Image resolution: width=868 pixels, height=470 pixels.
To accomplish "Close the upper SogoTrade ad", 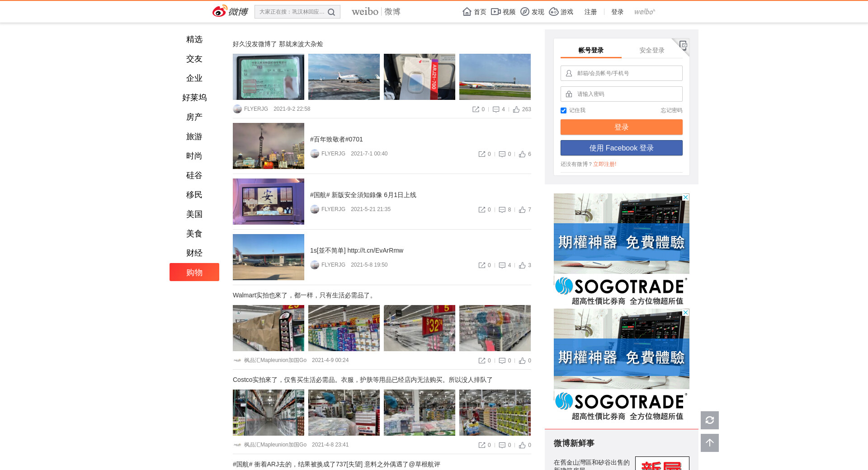I will click(685, 197).
